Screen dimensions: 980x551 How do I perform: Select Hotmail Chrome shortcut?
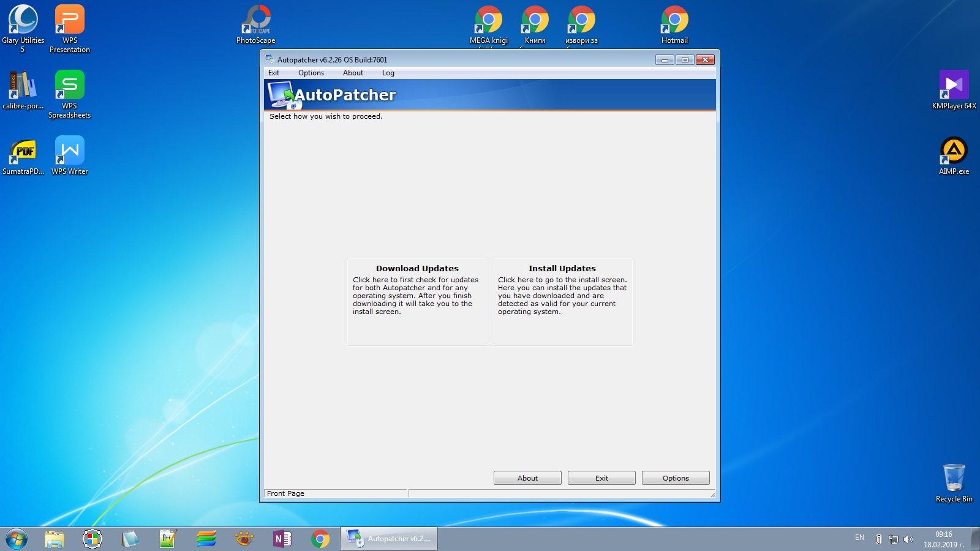click(675, 24)
